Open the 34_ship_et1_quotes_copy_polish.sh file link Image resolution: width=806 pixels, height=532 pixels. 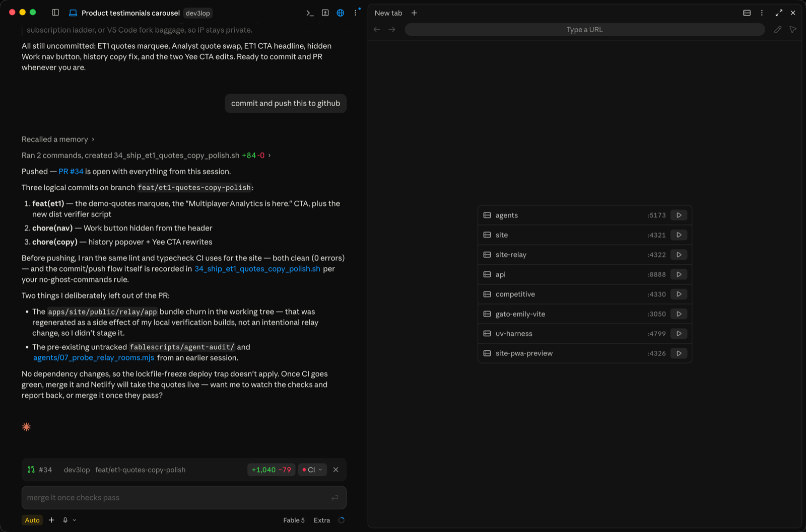tap(257, 269)
